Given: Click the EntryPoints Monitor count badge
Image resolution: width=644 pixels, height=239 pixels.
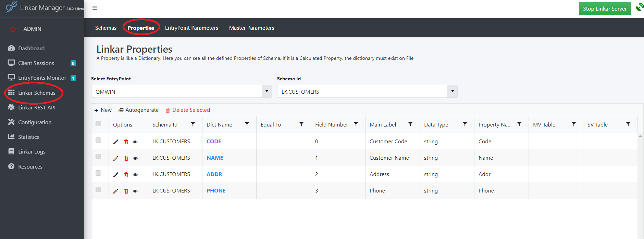Looking at the screenshot, I should tap(73, 78).
